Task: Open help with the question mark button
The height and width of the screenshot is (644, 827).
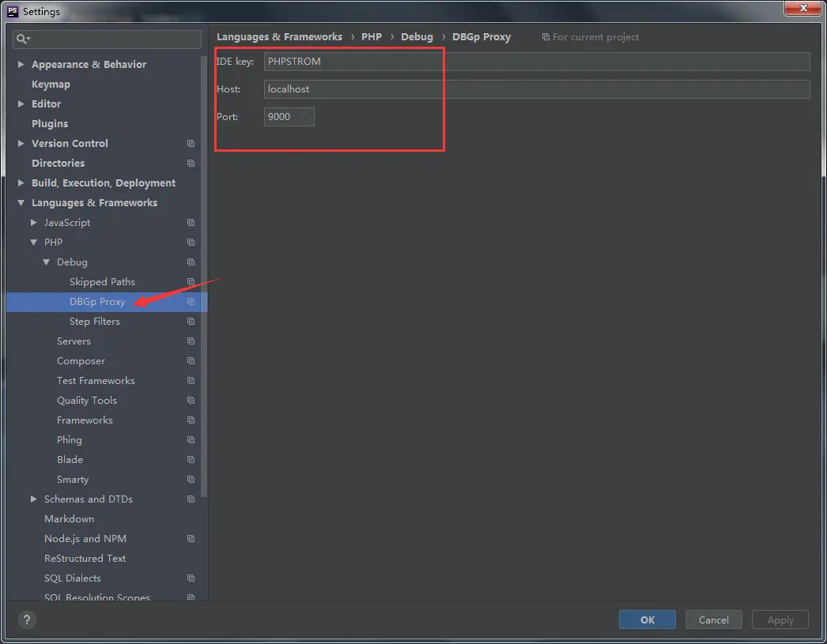Action: coord(27,620)
